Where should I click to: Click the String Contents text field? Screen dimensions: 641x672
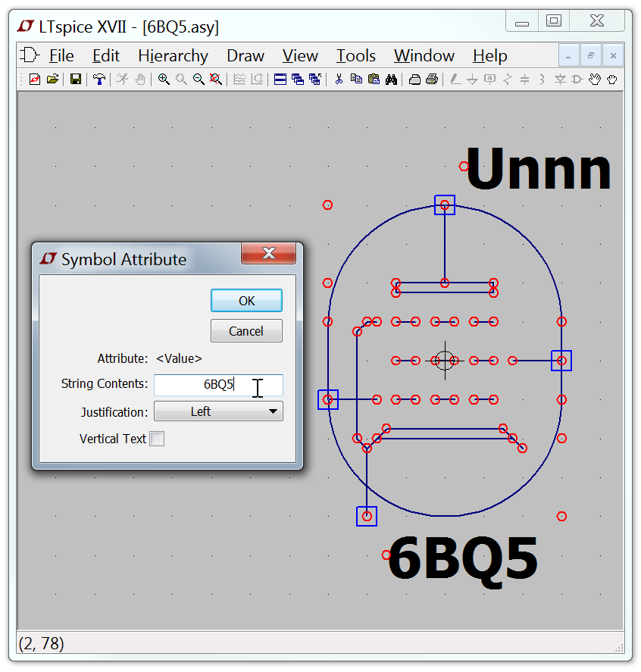tap(218, 385)
